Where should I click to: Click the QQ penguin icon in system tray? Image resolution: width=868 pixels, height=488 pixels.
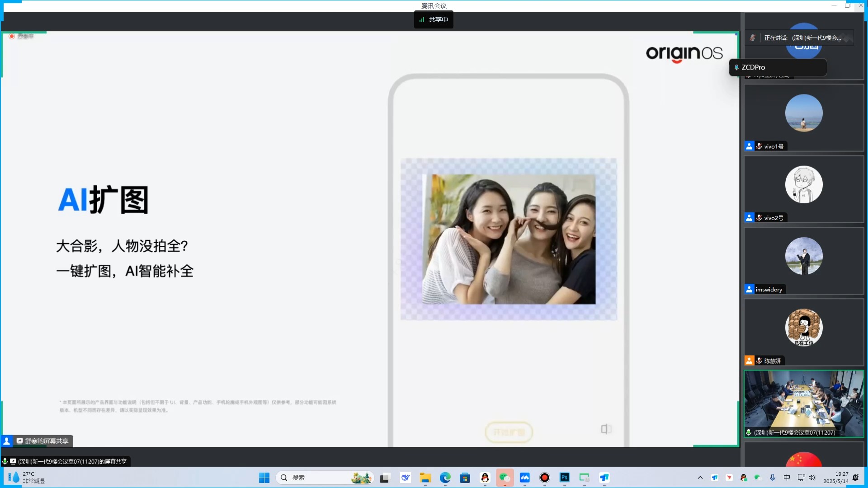pos(744,478)
